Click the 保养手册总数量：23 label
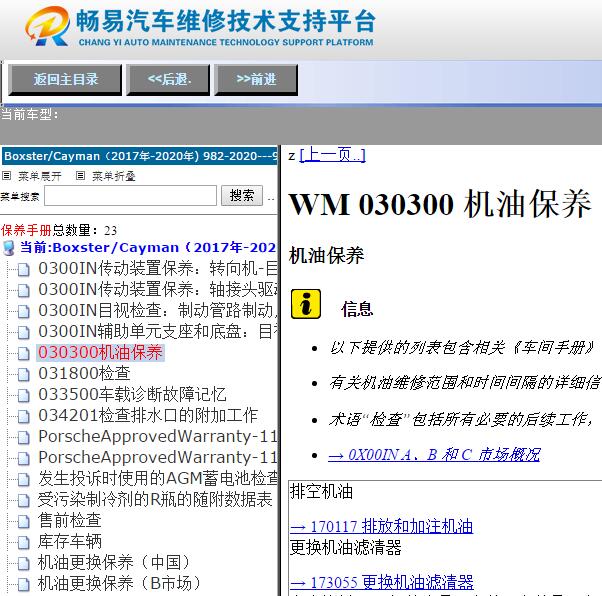The image size is (602, 596). coord(59,230)
